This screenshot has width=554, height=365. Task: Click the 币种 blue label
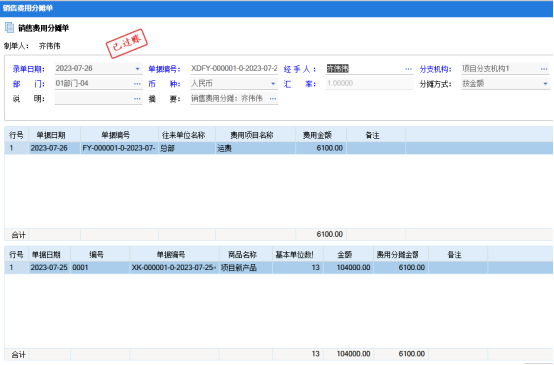164,84
